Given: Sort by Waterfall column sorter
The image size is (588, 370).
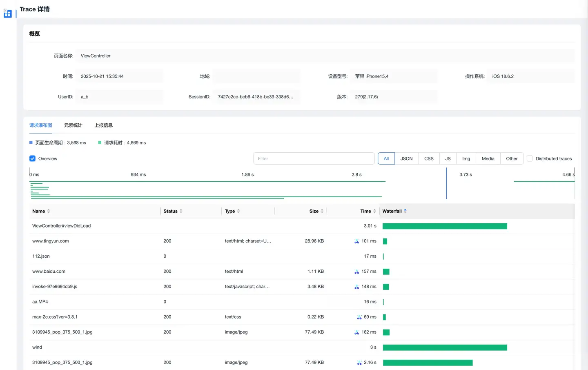Looking at the screenshot, I should click(x=405, y=211).
